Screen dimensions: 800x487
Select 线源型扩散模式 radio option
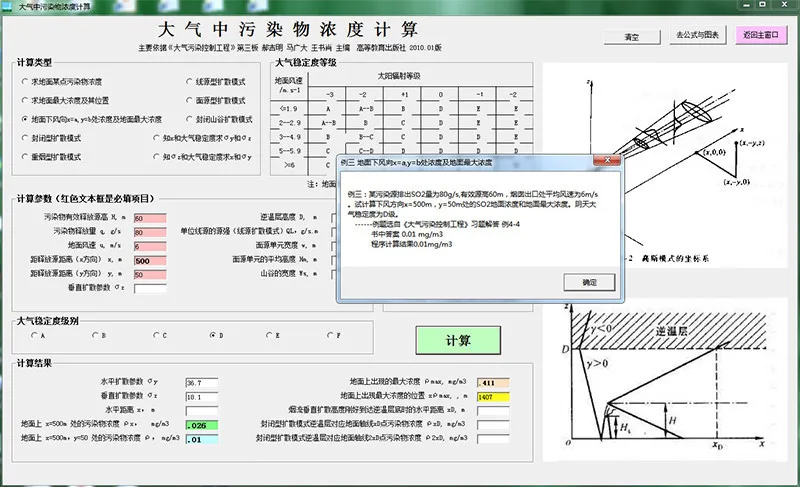coord(216,82)
